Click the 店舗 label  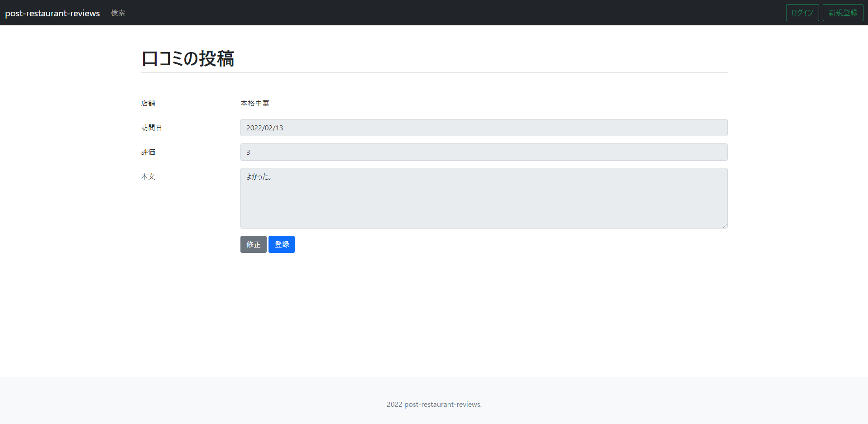point(148,103)
